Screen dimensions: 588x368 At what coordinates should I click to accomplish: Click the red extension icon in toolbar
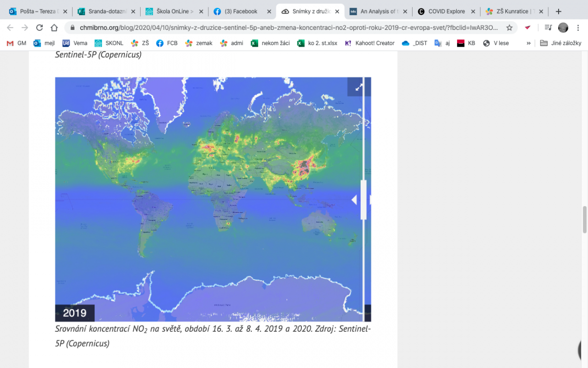click(x=528, y=28)
